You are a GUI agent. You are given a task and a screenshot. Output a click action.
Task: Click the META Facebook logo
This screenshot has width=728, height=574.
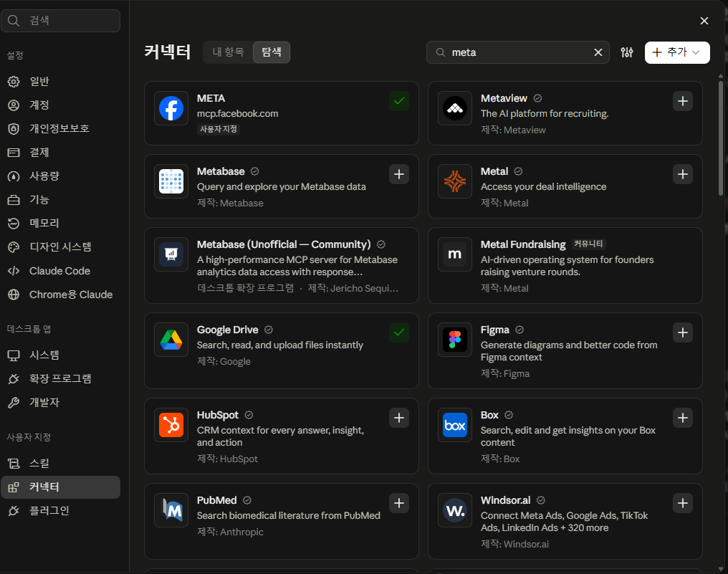[171, 108]
